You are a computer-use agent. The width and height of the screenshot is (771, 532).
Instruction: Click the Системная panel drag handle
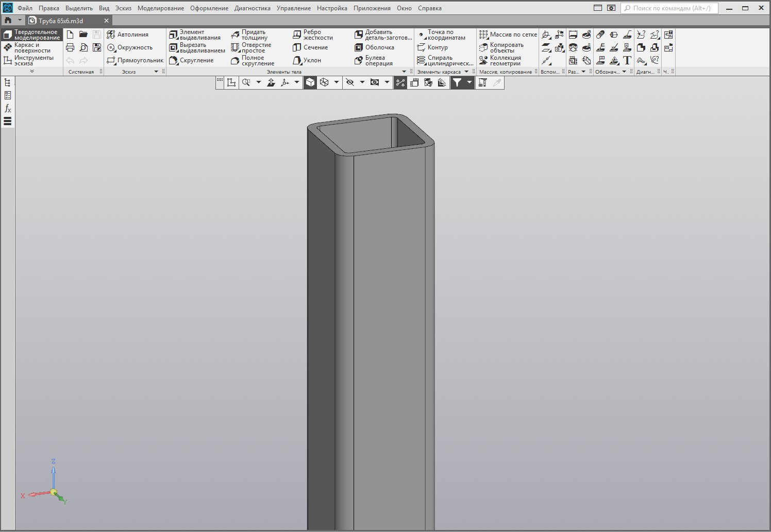(101, 72)
